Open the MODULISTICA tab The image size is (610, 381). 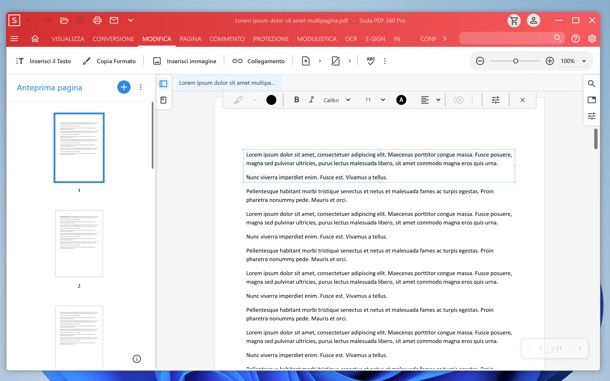click(317, 39)
